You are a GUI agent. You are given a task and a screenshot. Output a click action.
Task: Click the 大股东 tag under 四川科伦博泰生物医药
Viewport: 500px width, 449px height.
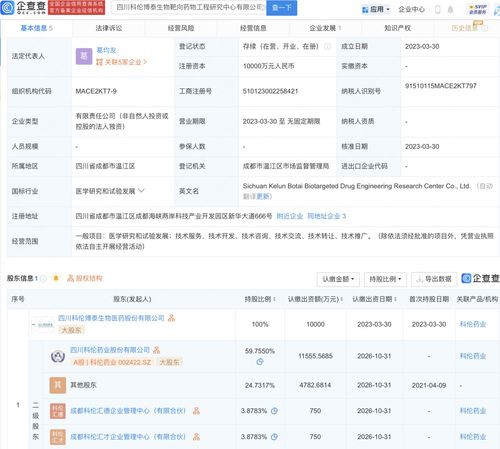[x=71, y=330]
